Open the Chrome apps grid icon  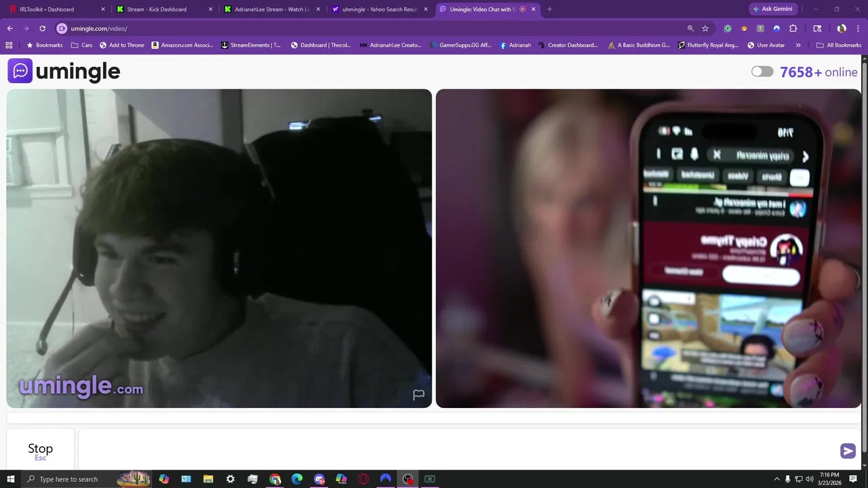[x=9, y=45]
